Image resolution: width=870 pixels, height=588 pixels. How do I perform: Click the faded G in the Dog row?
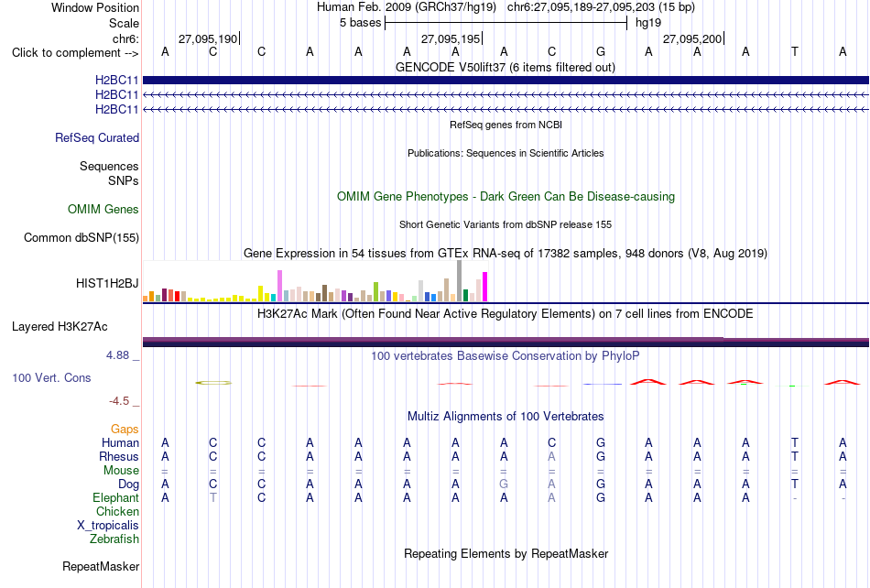pos(504,484)
